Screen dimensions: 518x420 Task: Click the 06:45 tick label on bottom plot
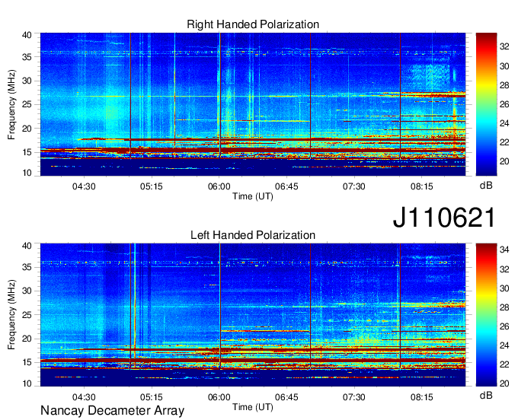(286, 397)
